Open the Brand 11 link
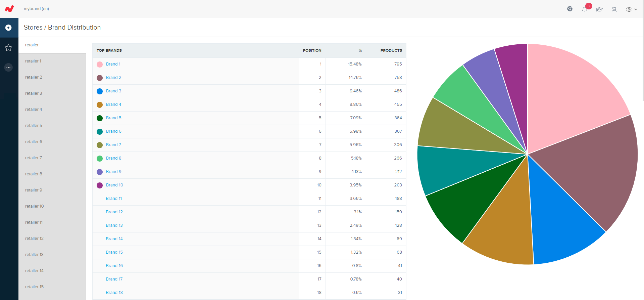Screen dimensions: 644x300 [114, 199]
